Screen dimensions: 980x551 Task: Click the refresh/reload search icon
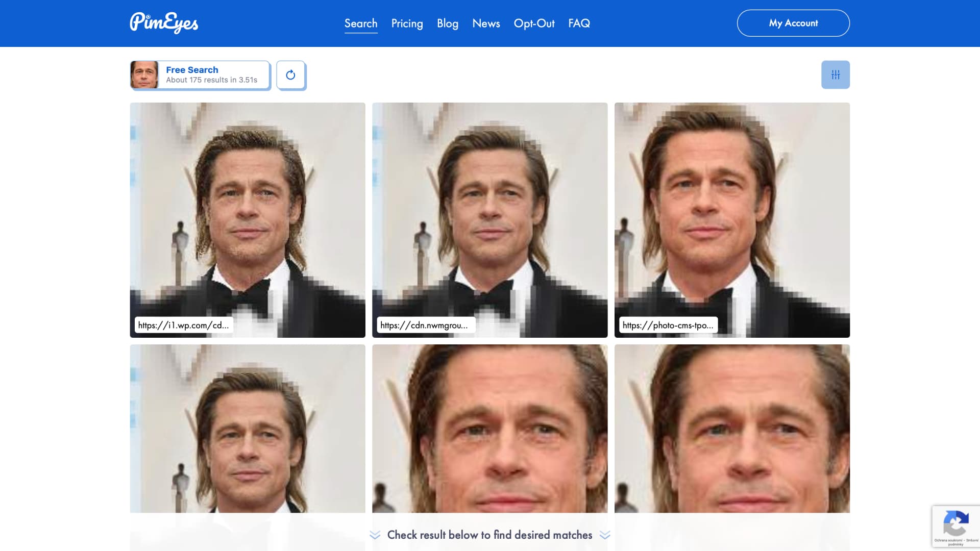(x=291, y=74)
